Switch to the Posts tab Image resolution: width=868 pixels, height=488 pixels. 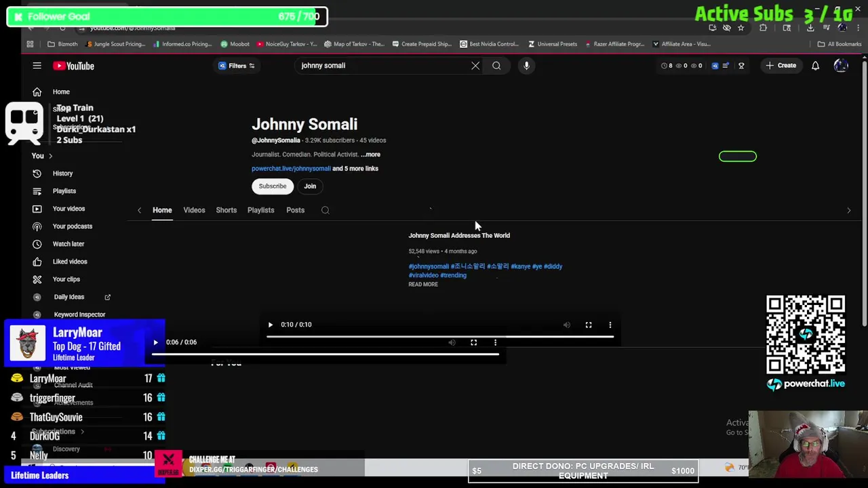click(295, 210)
